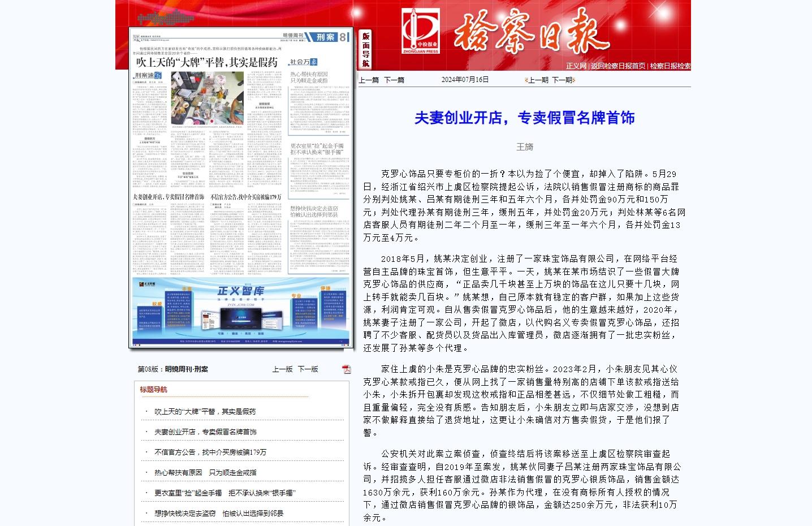This screenshot has width=812, height=526.
Task: Open article 不信官方公告，找中介买房被骗179万
Action: (210, 452)
